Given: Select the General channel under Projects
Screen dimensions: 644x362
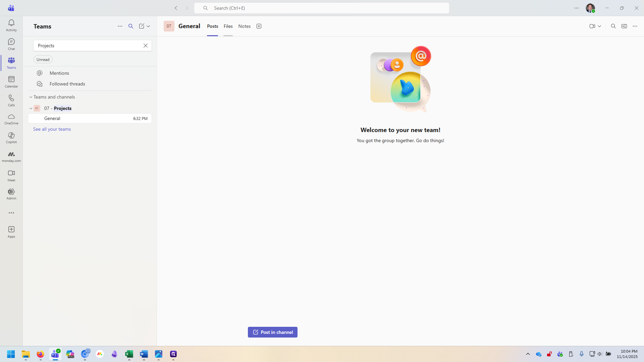Looking at the screenshot, I should click(x=52, y=118).
